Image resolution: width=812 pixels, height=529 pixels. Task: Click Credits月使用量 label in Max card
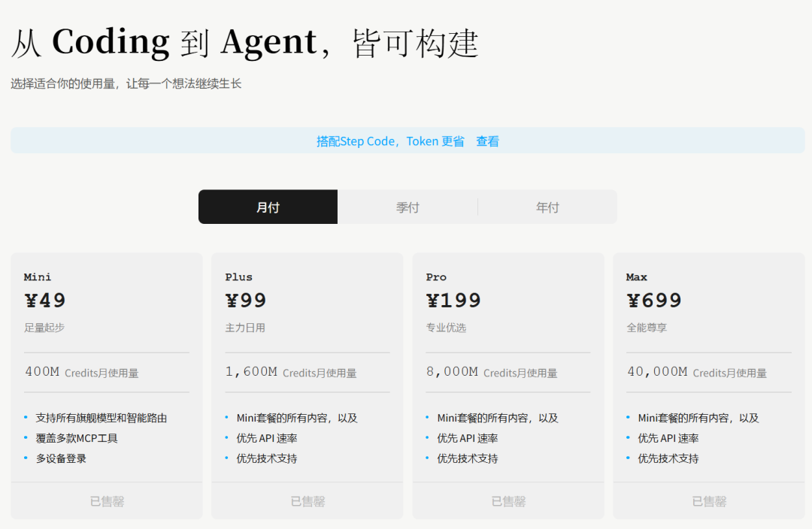(729, 373)
